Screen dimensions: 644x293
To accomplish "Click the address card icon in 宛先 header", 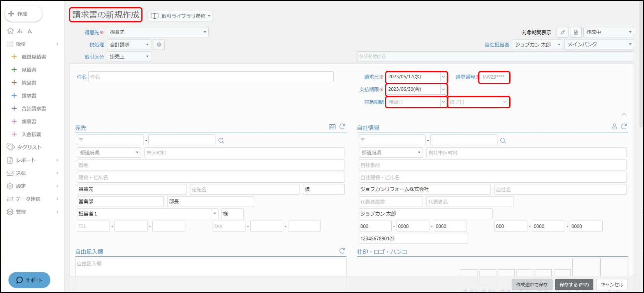I will click(x=332, y=127).
